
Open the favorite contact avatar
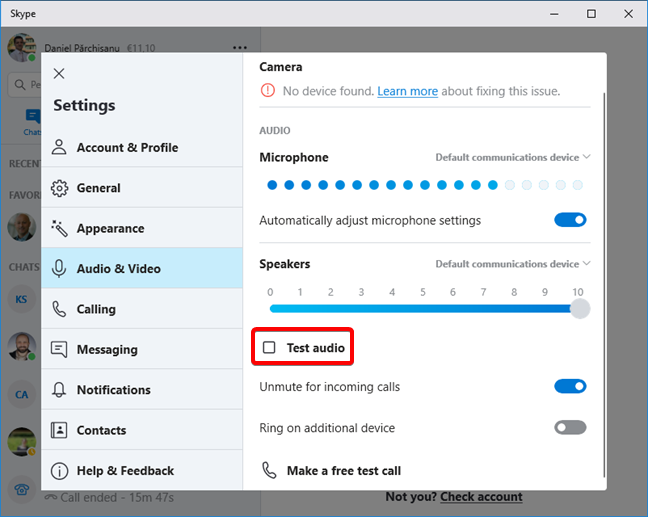tap(21, 227)
